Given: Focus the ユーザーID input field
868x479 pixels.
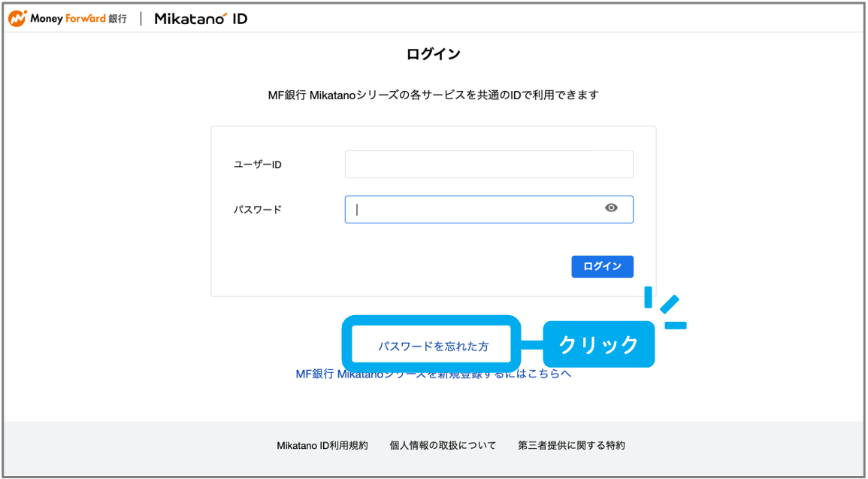Looking at the screenshot, I should [488, 165].
